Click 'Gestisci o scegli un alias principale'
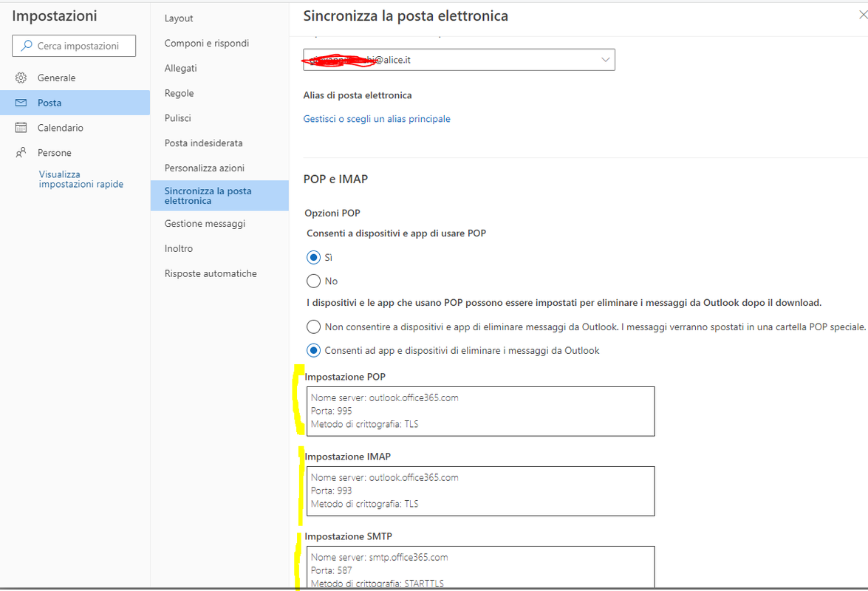Viewport: 868px width, 591px height. pos(377,119)
